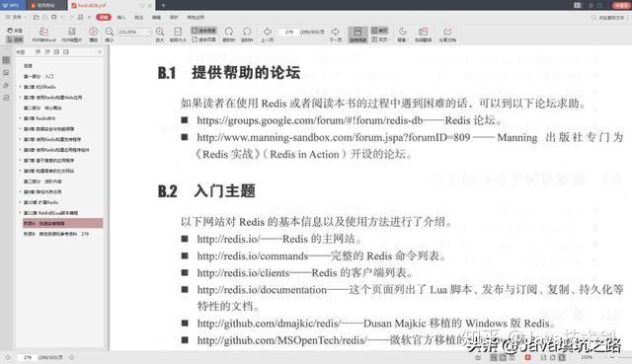Expand chapter 11 Lua scripting bookmark arrow
Image resolution: width=632 pixels, height=364 pixels.
20,213
